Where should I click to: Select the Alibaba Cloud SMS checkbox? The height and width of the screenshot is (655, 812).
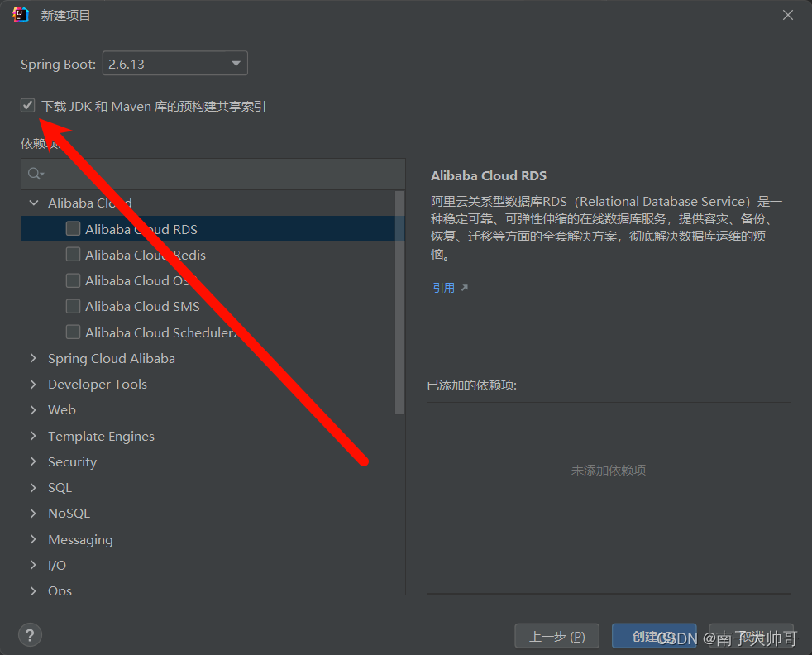[73, 306]
